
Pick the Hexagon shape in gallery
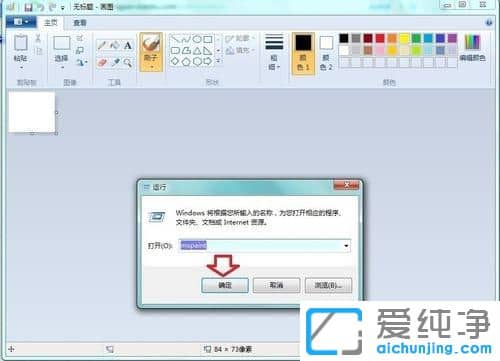pyautogui.click(x=197, y=62)
